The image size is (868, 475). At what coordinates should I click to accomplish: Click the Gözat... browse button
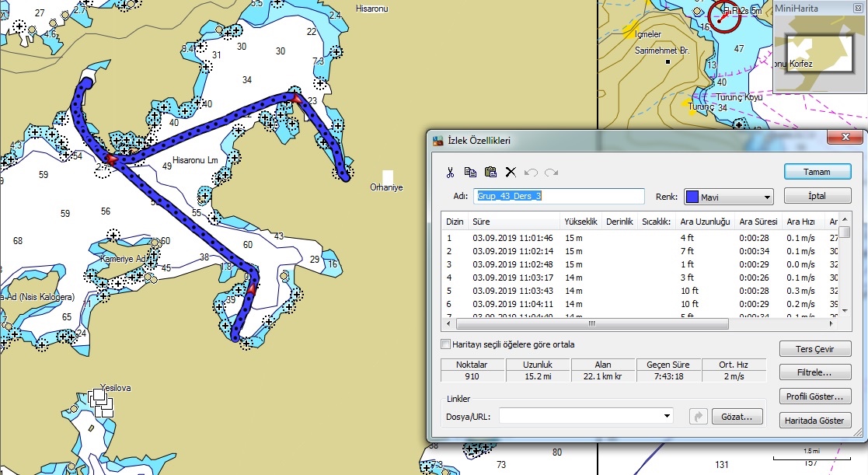click(x=737, y=417)
